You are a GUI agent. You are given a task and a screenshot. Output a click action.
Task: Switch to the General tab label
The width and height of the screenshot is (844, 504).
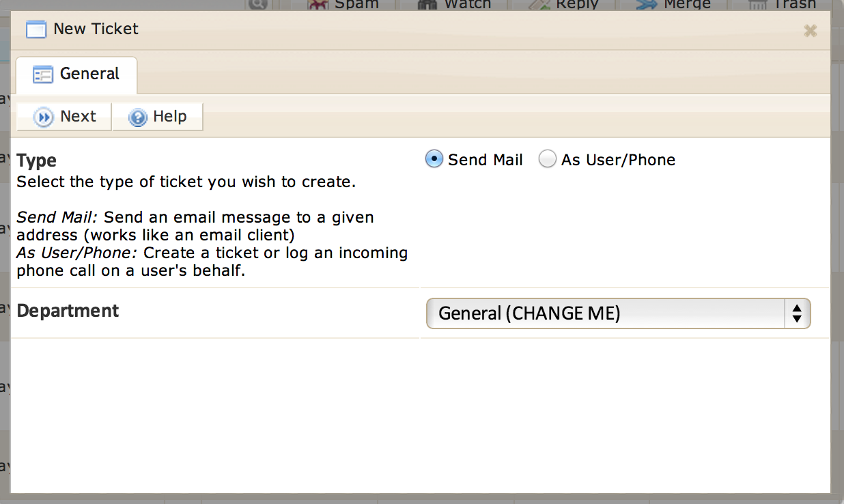tap(89, 74)
